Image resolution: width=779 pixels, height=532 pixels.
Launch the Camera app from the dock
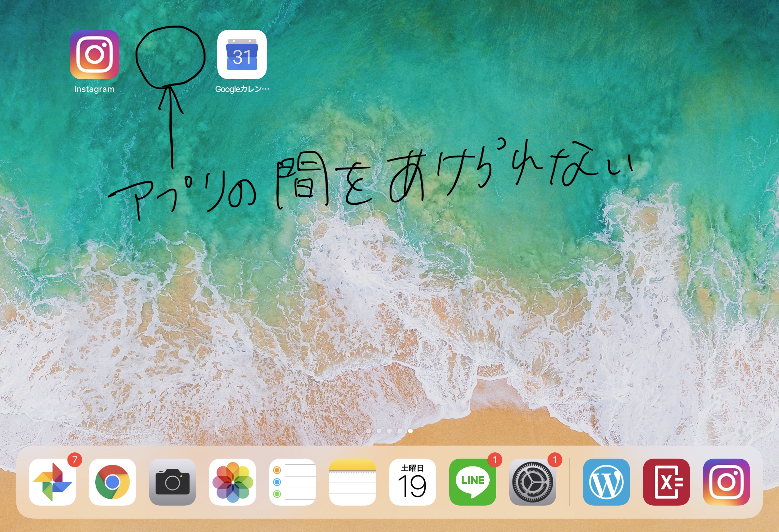click(172, 482)
